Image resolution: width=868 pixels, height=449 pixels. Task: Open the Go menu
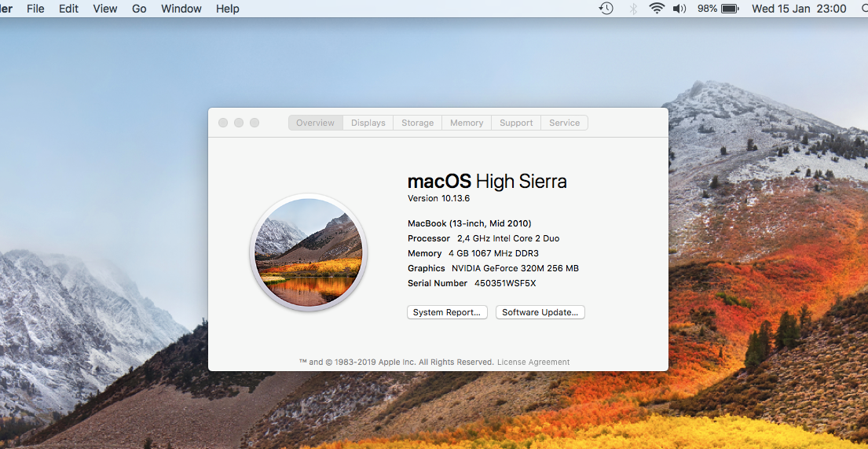point(139,9)
